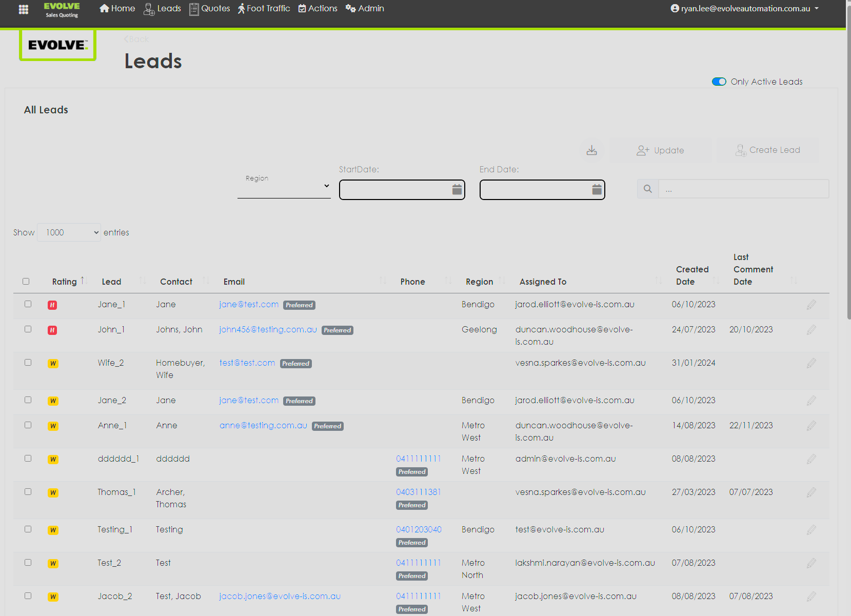
Task: Go to Quotes in the navigation bar
Action: [209, 9]
